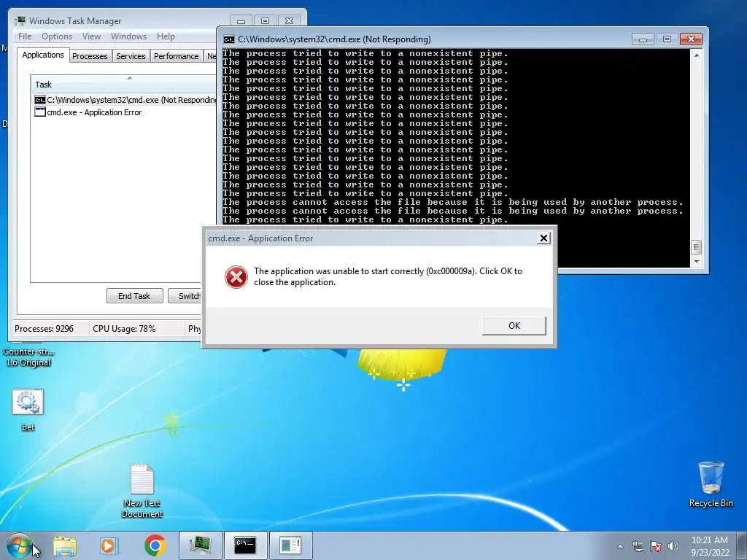Screen dimensions: 747x560
Task: Launch Windows Media Player from the taskbar
Action: pos(109,545)
